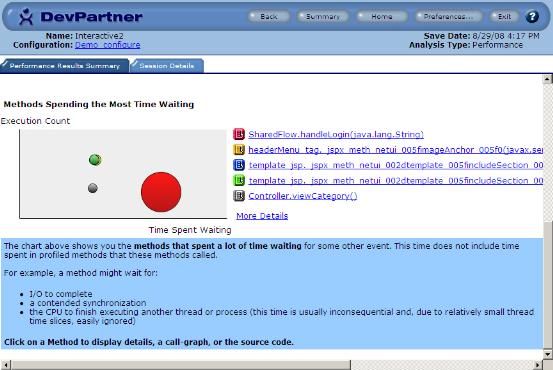Click 'Methods Spending the Most Time Waiting' heading

pyautogui.click(x=99, y=104)
